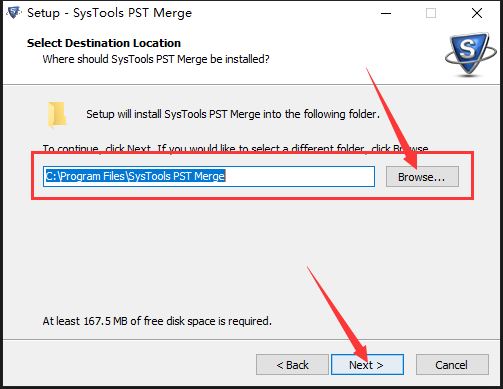Click the Select Destination Location heading

[104, 43]
